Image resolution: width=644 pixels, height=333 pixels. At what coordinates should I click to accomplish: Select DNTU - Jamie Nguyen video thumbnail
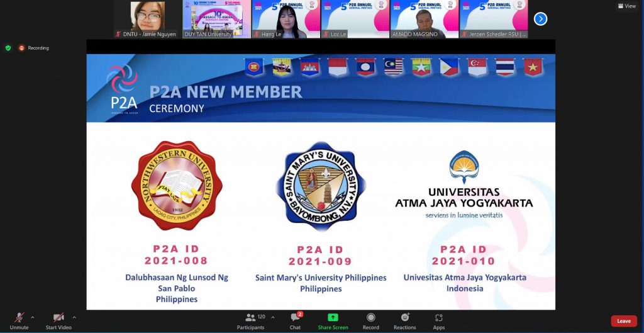147,20
